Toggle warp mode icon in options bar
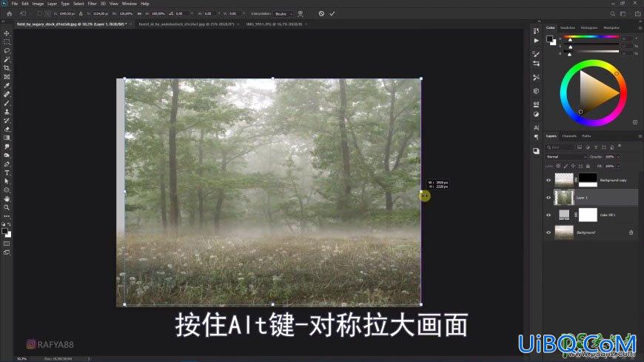Screen dimensions: 644x362 click(301, 13)
